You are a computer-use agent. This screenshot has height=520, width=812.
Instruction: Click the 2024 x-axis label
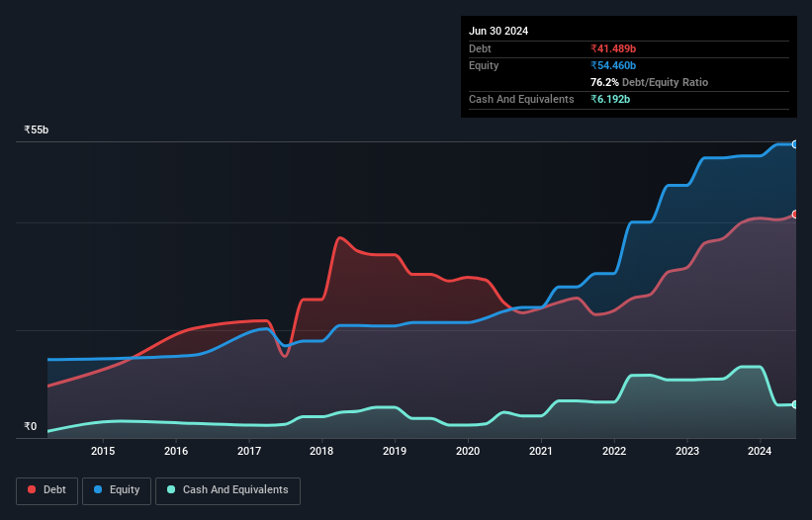pyautogui.click(x=760, y=451)
